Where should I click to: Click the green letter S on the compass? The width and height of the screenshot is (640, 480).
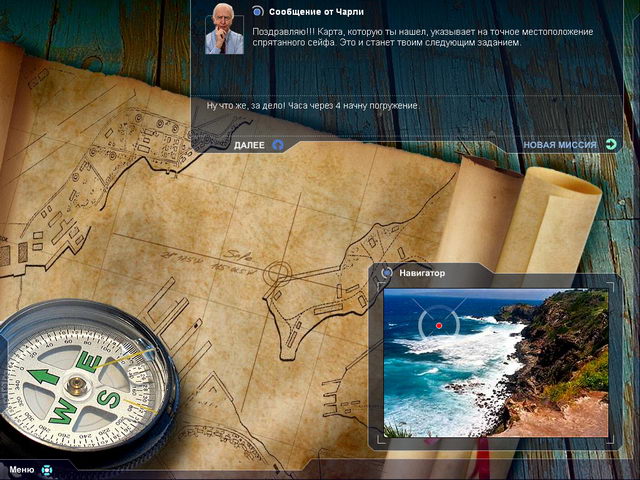[x=109, y=399]
